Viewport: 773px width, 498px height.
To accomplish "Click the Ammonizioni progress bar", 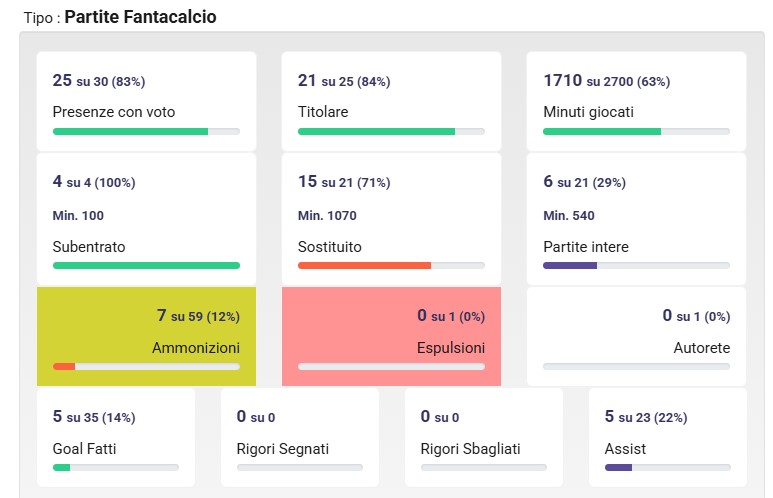I will (146, 366).
